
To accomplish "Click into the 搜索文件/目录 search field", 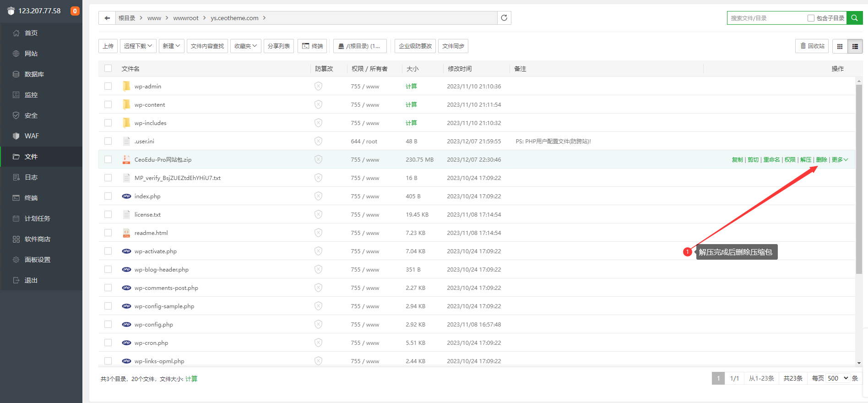I will (x=767, y=18).
